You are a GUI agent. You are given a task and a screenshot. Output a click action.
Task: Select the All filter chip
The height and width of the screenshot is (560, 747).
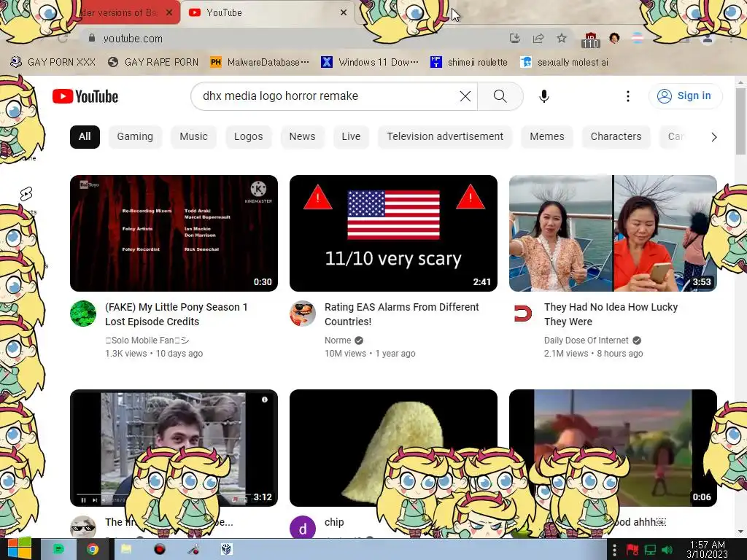point(85,136)
